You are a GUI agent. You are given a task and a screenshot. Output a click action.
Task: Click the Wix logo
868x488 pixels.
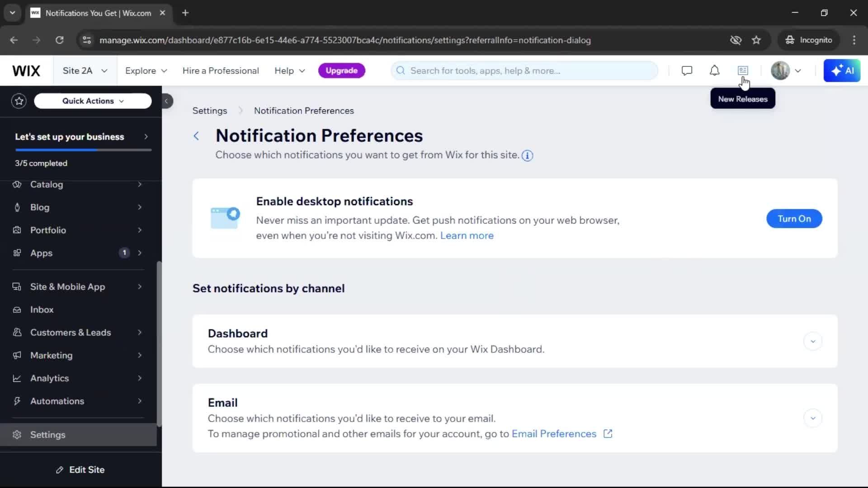pyautogui.click(x=26, y=70)
